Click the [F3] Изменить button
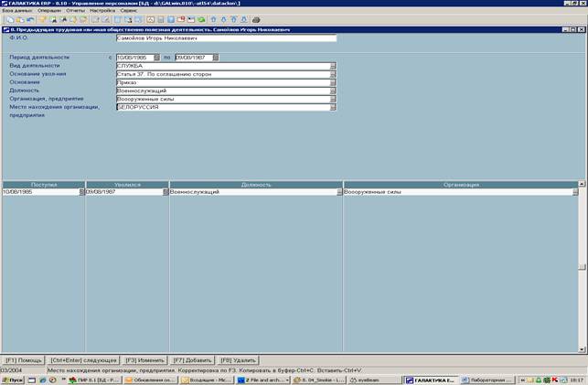588x385 pixels. [142, 360]
